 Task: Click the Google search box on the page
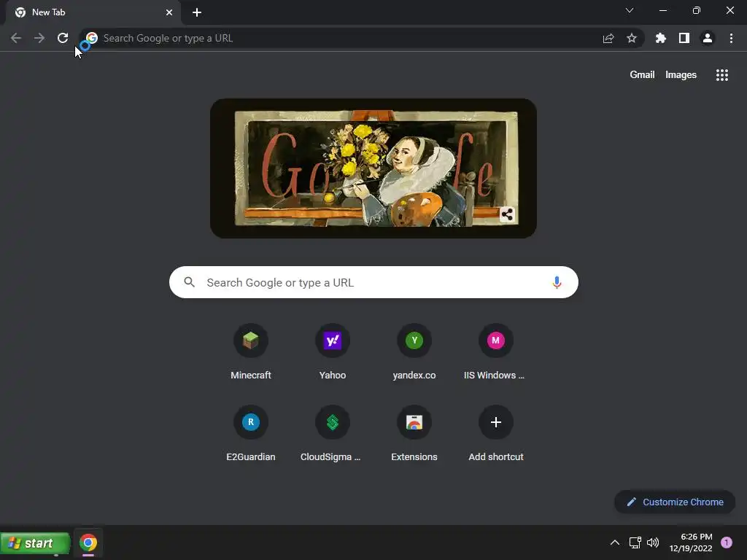tap(373, 282)
